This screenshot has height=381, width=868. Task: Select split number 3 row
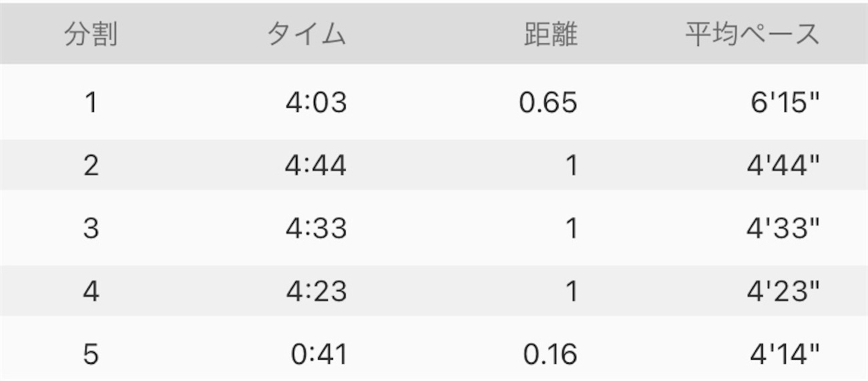pos(91,229)
